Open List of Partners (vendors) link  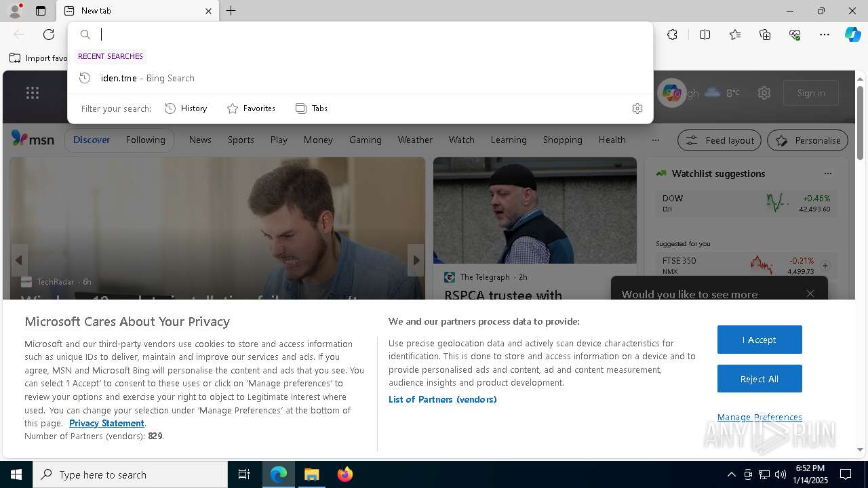pos(442,399)
